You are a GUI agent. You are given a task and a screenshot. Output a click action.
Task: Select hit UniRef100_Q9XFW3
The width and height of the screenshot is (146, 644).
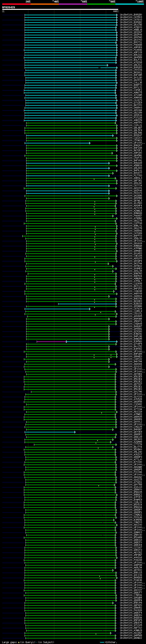(x=131, y=37)
